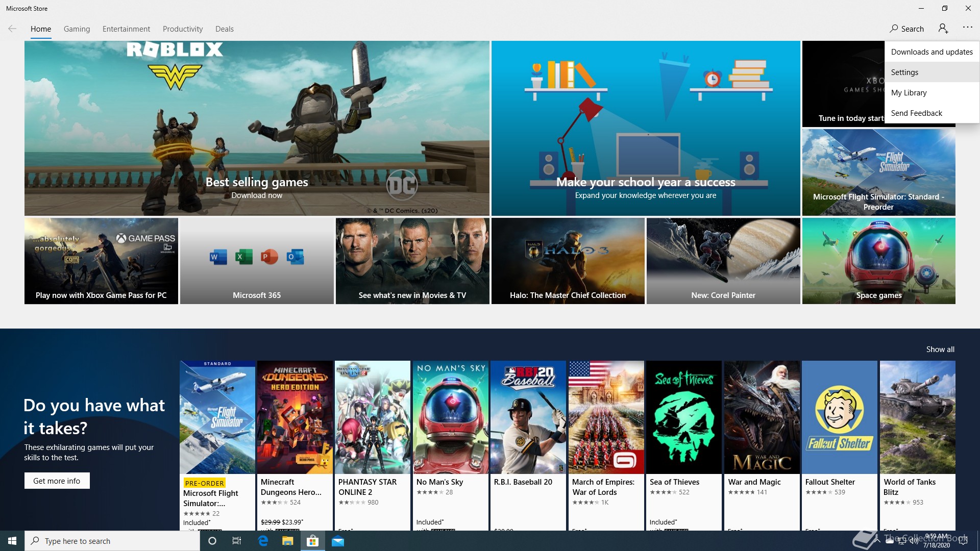Switch to the Gaming tab
980x551 pixels.
(x=77, y=29)
